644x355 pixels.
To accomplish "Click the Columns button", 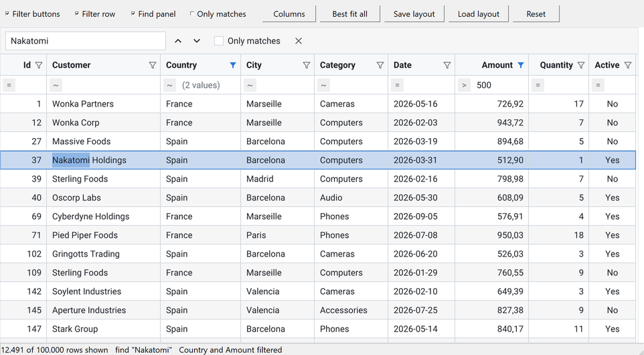I will tap(289, 13).
